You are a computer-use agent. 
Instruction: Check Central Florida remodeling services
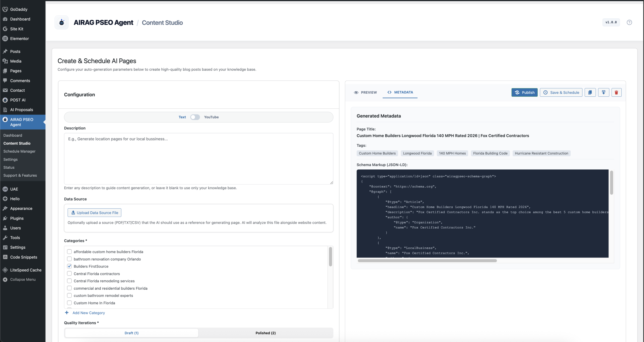click(x=69, y=281)
